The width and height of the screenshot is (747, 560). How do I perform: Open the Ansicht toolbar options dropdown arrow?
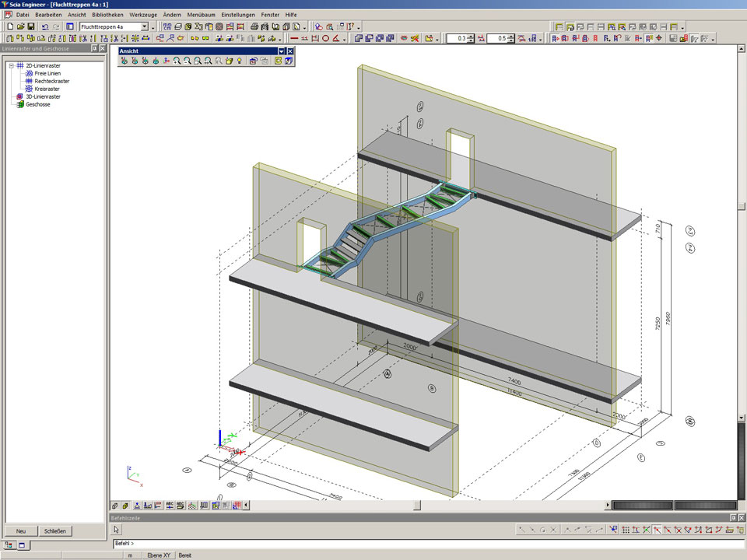click(281, 51)
